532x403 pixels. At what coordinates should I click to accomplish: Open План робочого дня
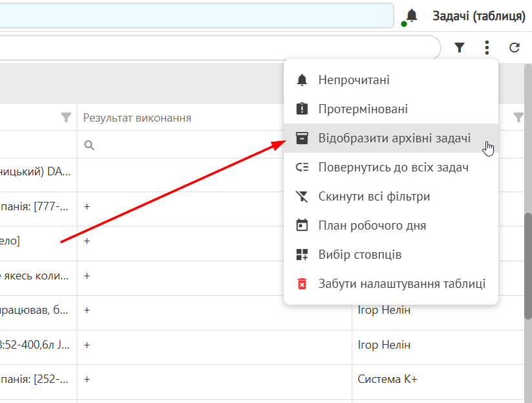tap(391, 226)
